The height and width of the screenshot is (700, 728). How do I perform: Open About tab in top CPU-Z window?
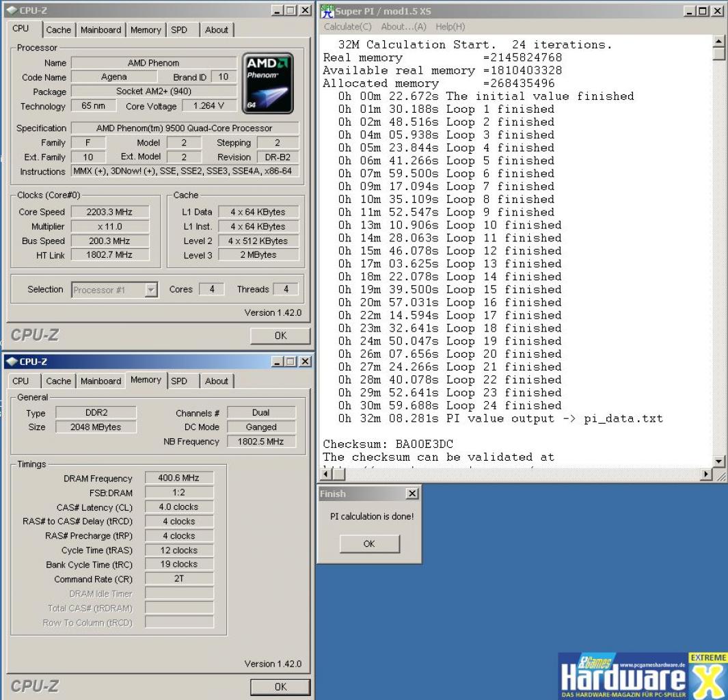point(217,29)
